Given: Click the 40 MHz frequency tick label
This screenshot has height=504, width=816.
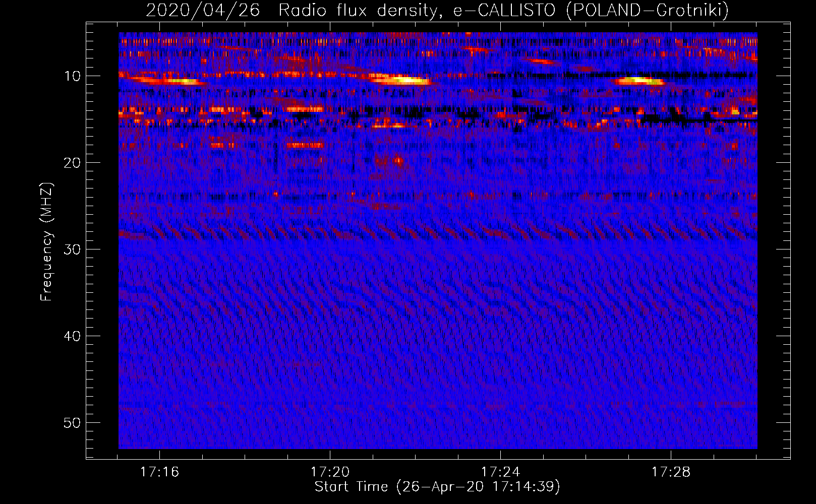Looking at the screenshot, I should (73, 336).
